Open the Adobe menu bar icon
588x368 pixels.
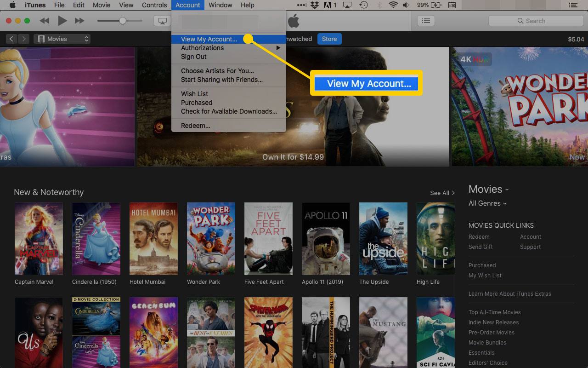[331, 5]
